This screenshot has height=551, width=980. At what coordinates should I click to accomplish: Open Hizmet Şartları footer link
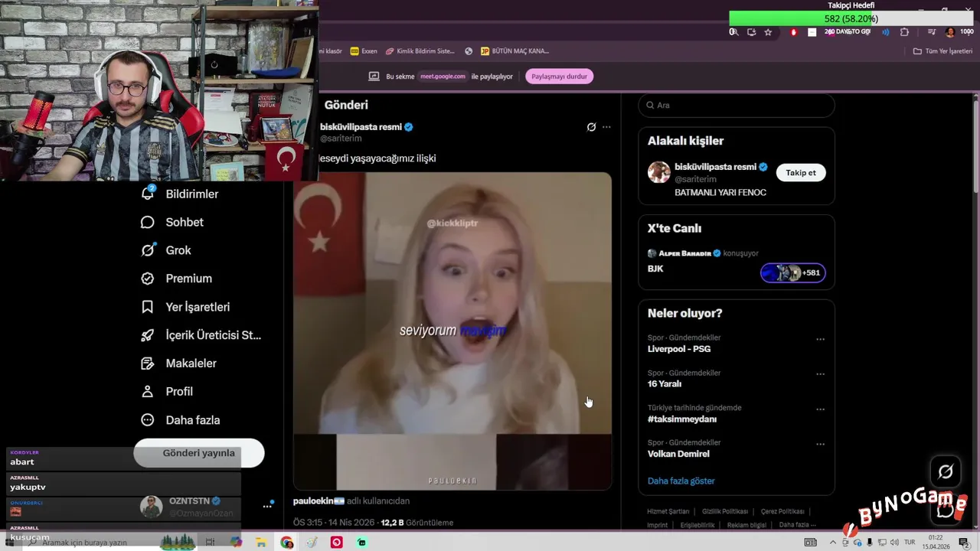pos(668,511)
